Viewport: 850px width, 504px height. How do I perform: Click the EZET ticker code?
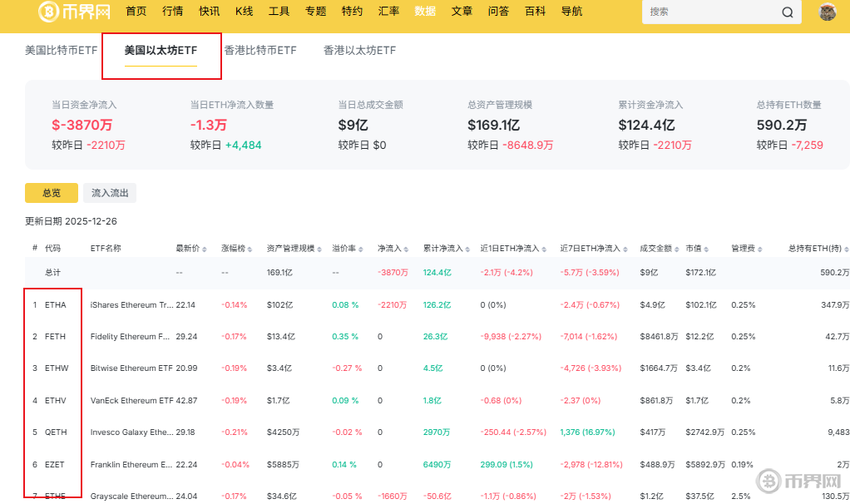[55, 464]
